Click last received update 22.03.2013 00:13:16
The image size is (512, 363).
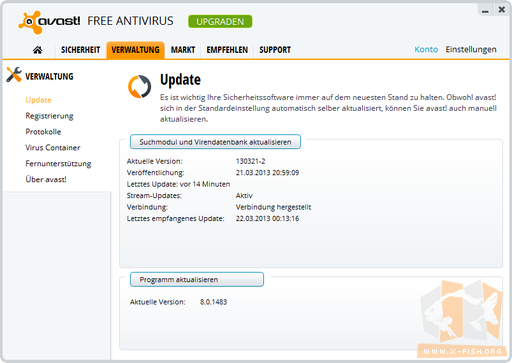pyautogui.click(x=267, y=219)
